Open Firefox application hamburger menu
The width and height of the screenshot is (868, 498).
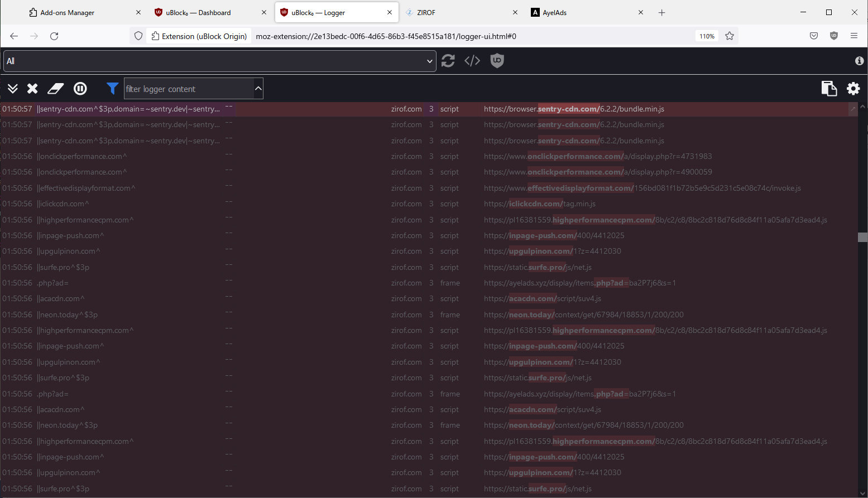[x=854, y=36]
